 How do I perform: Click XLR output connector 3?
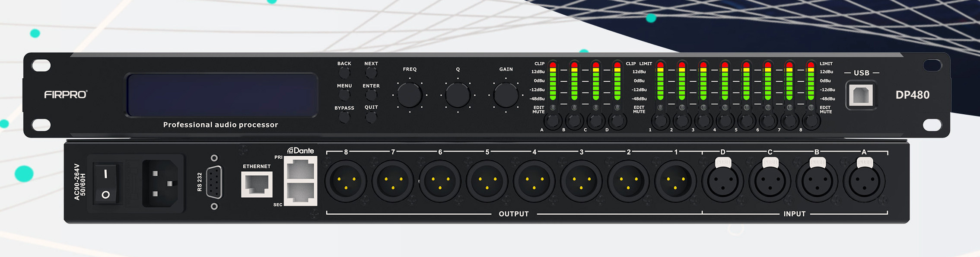pos(581,181)
